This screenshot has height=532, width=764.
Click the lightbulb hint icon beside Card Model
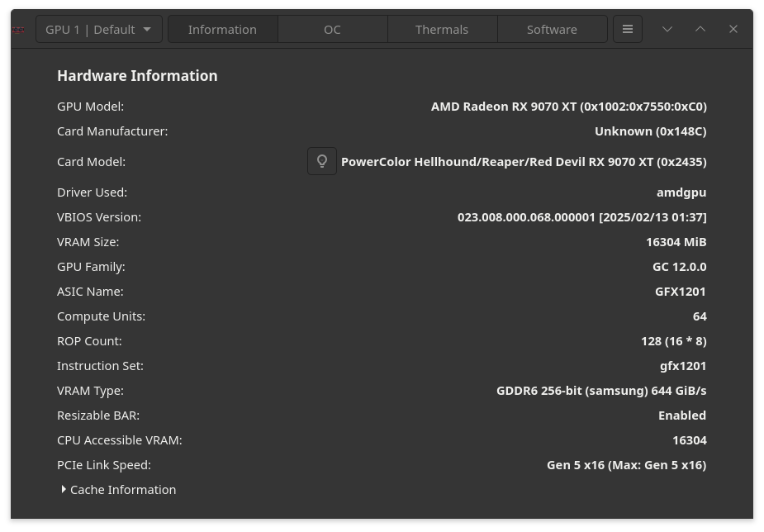pyautogui.click(x=322, y=161)
